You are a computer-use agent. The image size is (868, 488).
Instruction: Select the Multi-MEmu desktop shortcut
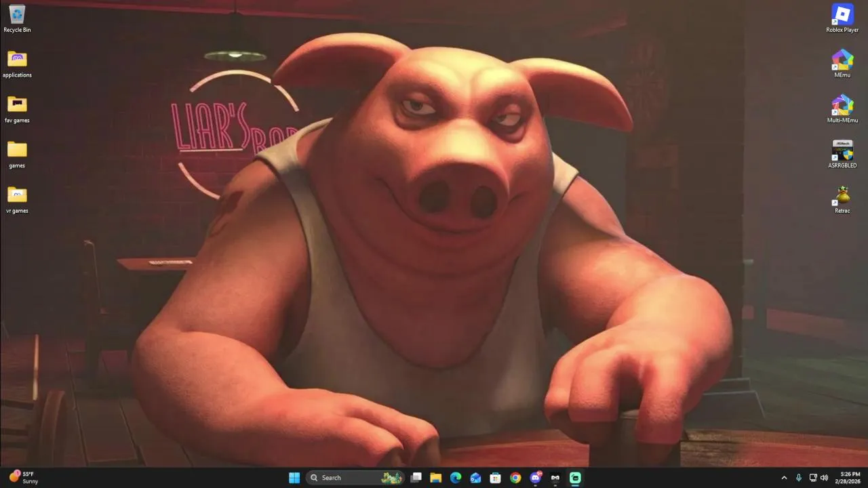[842, 109]
